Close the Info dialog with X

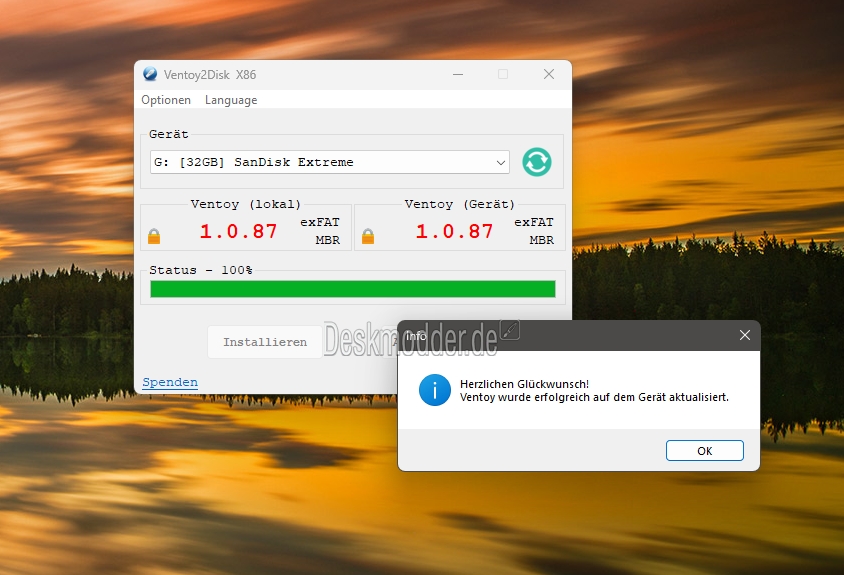click(x=745, y=335)
